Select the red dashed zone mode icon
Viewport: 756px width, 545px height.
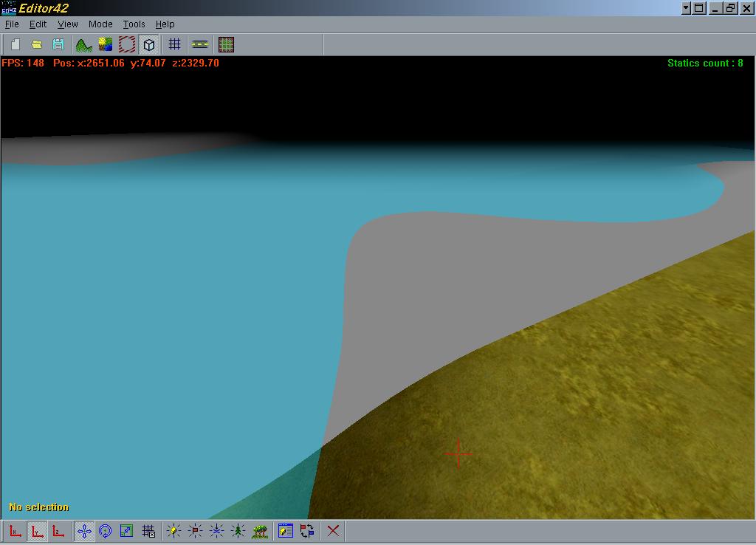[x=127, y=45]
